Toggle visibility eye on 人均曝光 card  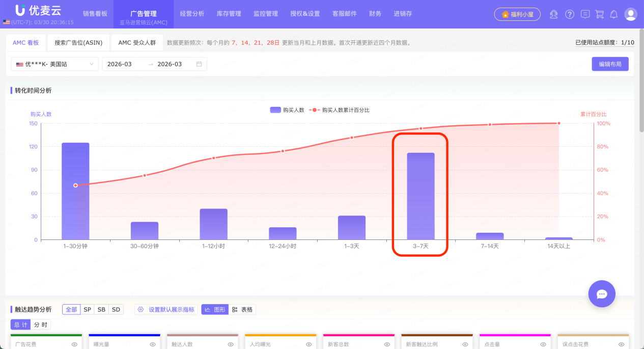[x=309, y=344]
